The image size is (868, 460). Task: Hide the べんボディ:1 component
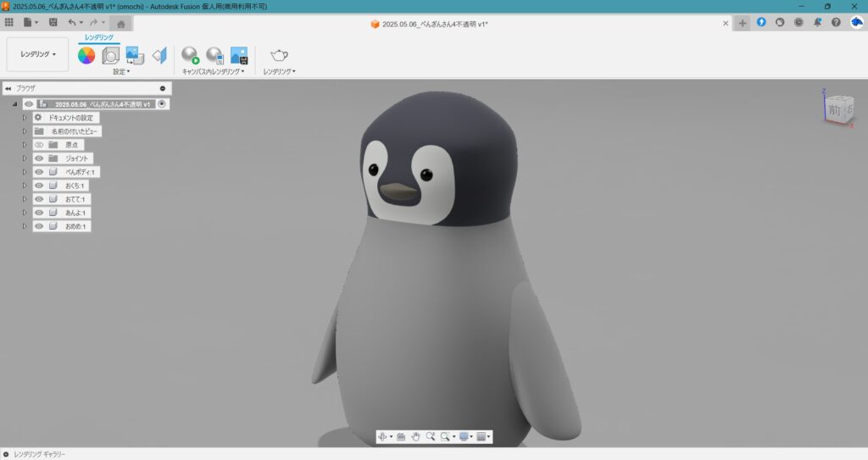tap(39, 172)
